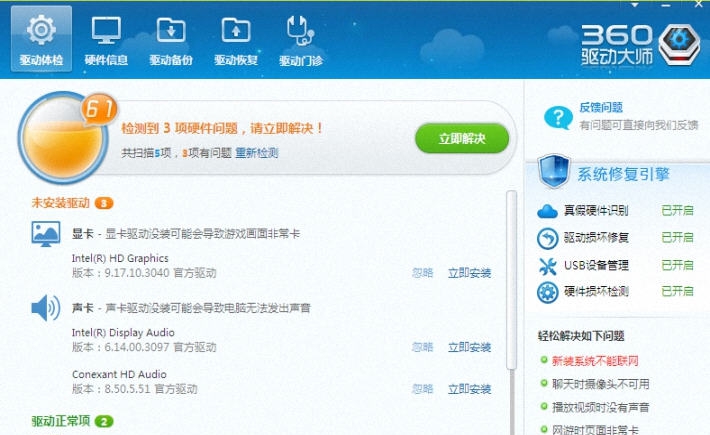Click the cloud icon beside 真假硬件识别
The image size is (710, 435).
(x=547, y=211)
